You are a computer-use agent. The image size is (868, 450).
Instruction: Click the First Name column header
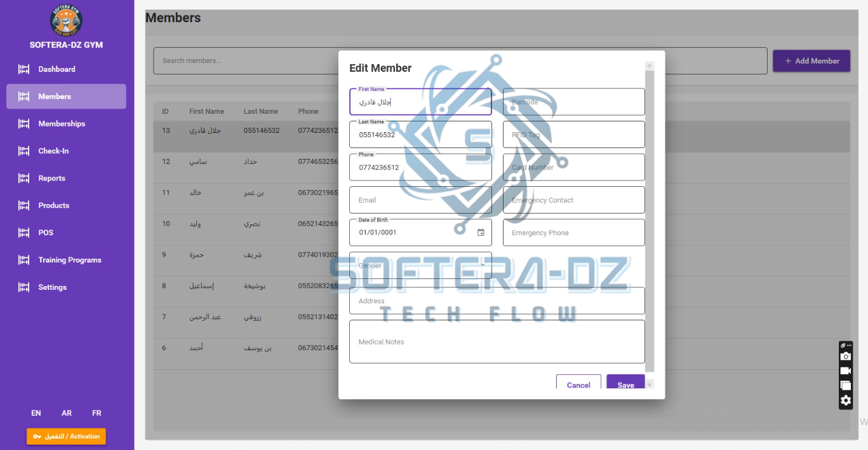[206, 111]
